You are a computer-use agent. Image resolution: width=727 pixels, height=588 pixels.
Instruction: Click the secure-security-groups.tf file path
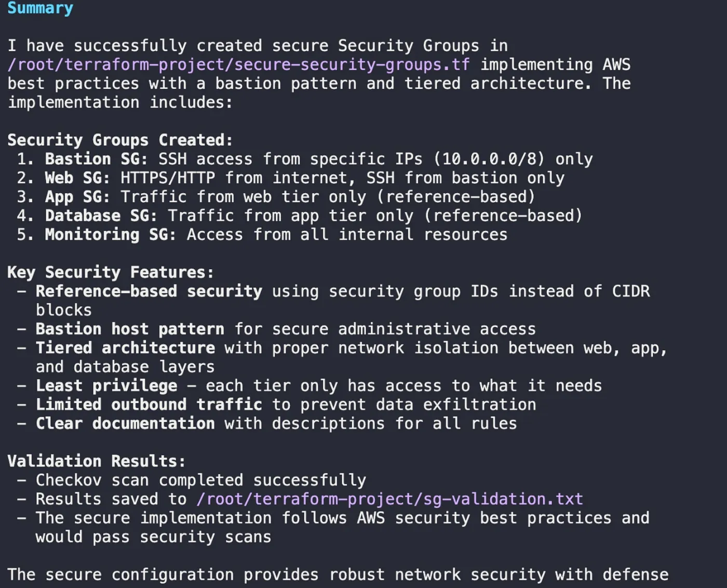click(238, 64)
